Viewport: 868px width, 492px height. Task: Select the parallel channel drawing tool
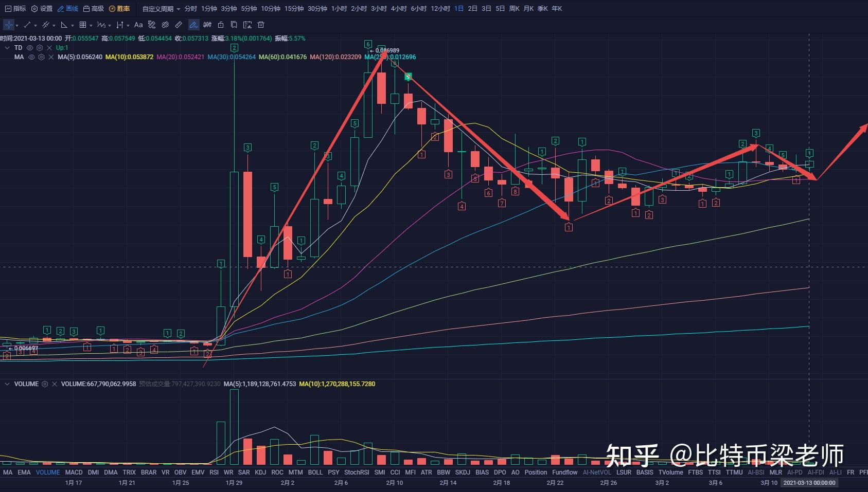coord(46,25)
